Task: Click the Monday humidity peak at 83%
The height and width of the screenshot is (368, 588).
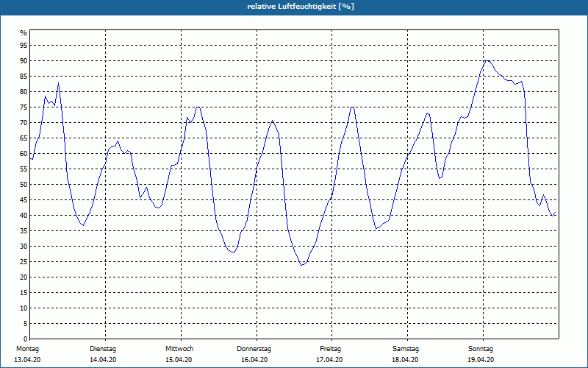Action: tap(58, 83)
